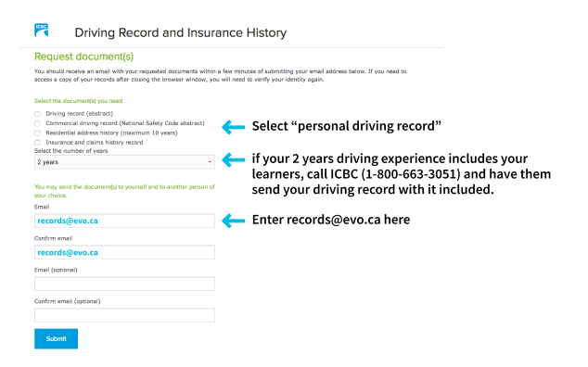Viewport: 588px width, 367px height.
Task: Click the 'You may send the document(s)' note
Action: (124, 191)
